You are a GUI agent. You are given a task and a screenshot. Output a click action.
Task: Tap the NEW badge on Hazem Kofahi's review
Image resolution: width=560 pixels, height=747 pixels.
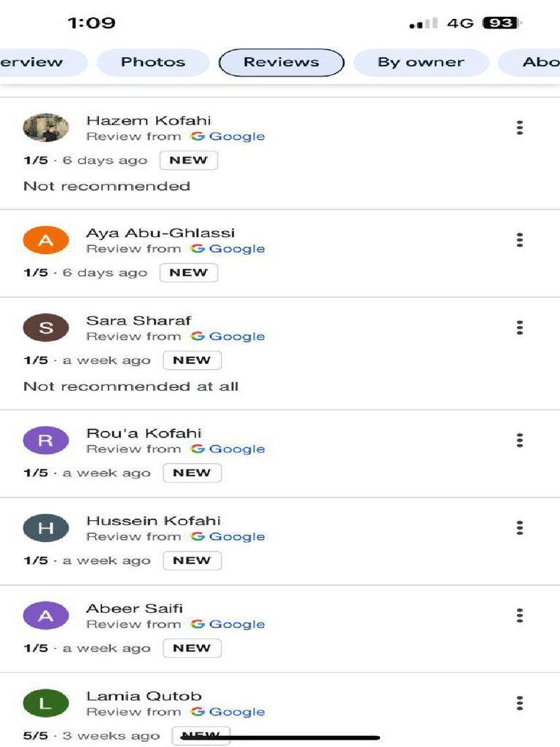[x=189, y=160]
